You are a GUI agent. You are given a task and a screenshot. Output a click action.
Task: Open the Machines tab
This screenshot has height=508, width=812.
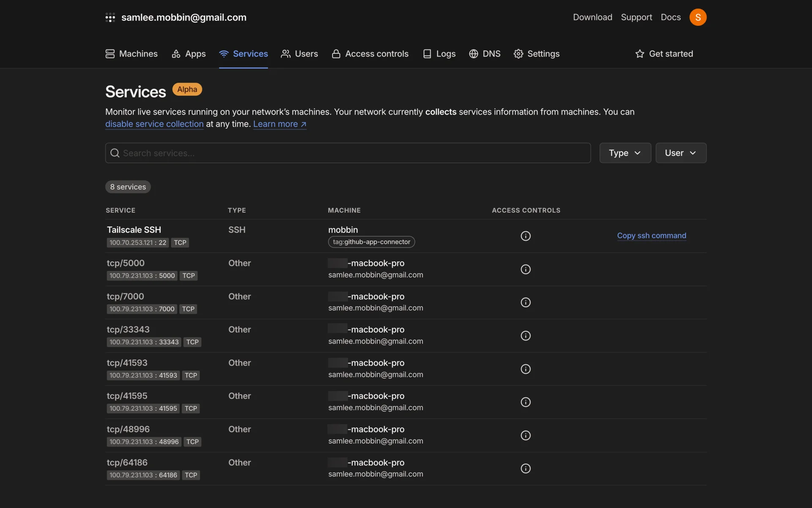click(132, 54)
